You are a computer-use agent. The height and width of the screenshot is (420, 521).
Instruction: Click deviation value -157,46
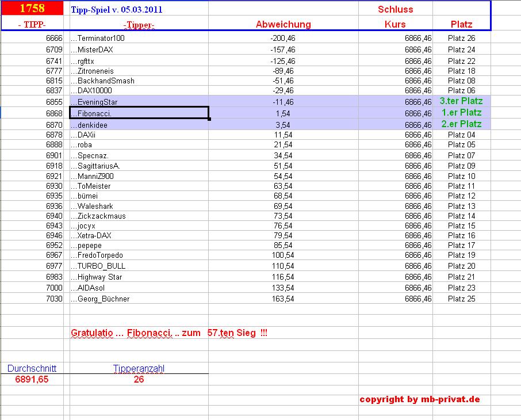point(283,49)
